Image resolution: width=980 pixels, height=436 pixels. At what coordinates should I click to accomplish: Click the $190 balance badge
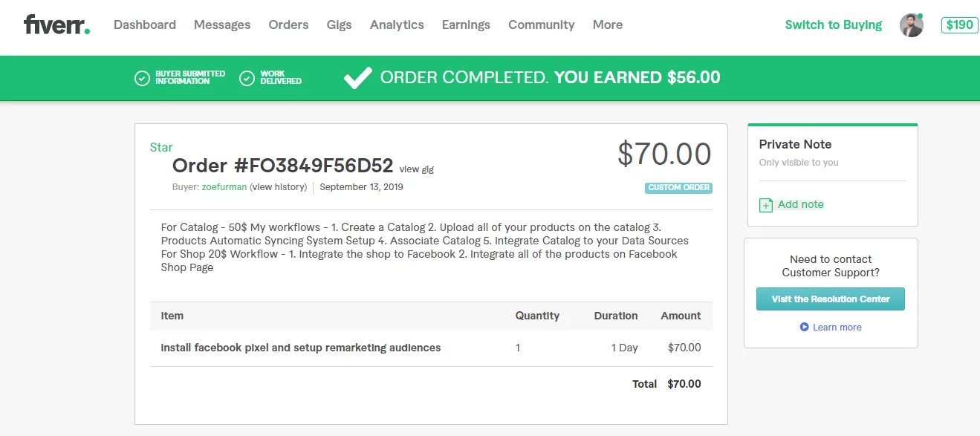click(958, 25)
